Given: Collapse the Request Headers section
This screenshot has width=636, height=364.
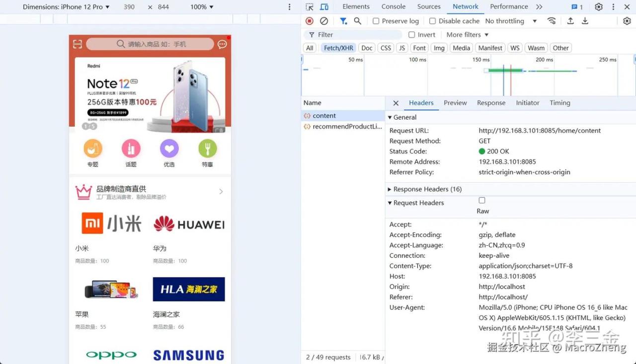Looking at the screenshot, I should pos(416,203).
